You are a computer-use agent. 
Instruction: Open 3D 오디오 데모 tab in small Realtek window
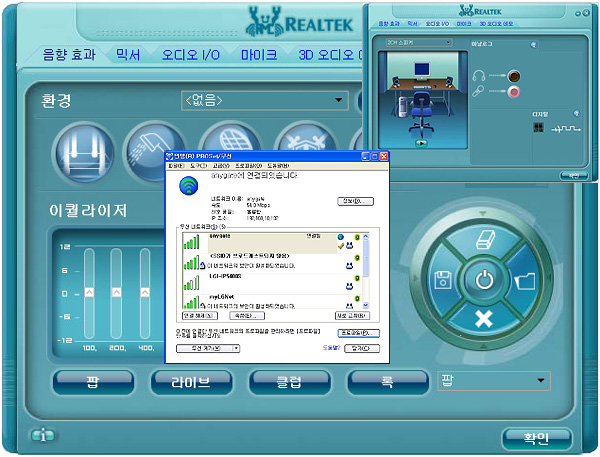click(496, 24)
